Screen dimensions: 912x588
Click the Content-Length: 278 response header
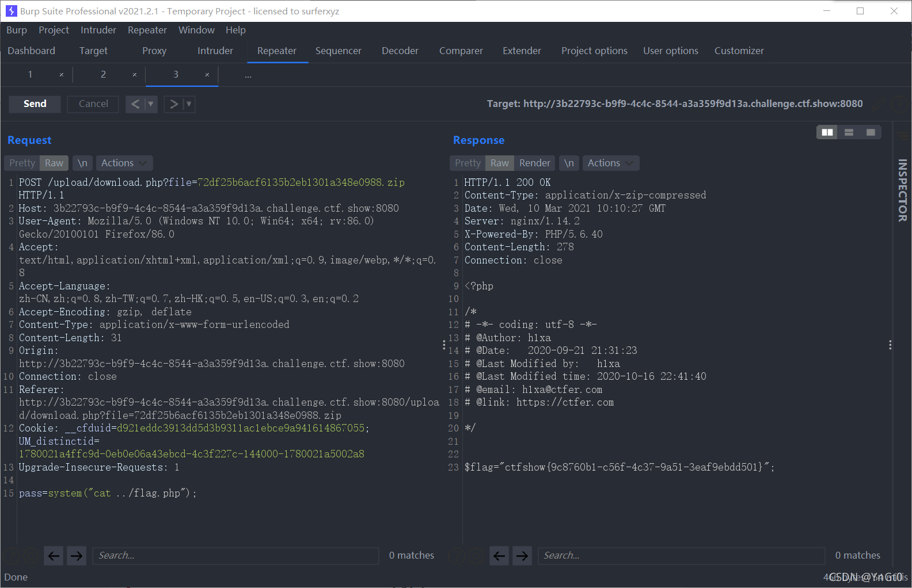[x=519, y=247]
